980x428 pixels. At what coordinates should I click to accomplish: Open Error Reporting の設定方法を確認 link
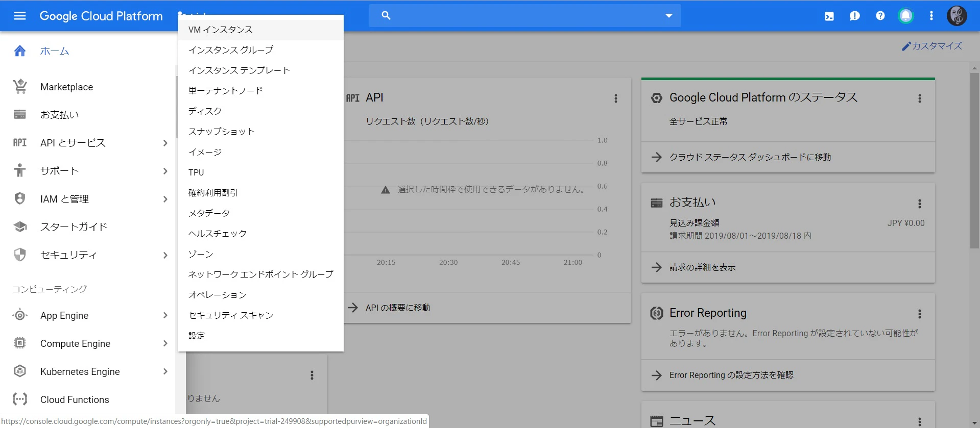pos(731,375)
